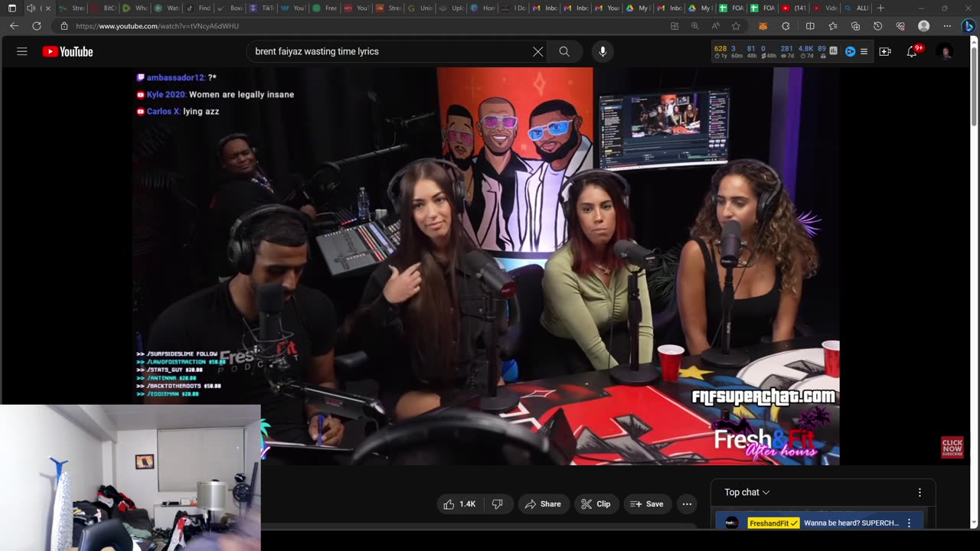Open the browser profile avatar
Screen dimensions: 980x551
pyautogui.click(x=924, y=26)
